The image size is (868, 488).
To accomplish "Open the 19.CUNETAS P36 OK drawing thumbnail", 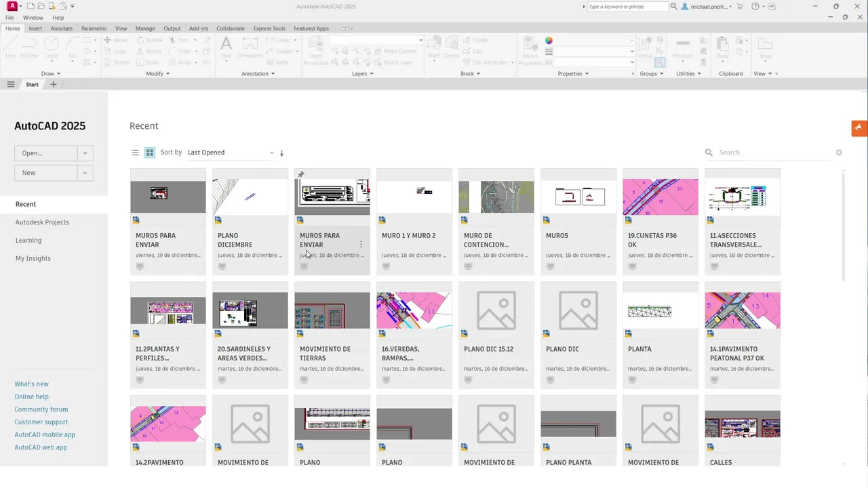I will coord(660,197).
